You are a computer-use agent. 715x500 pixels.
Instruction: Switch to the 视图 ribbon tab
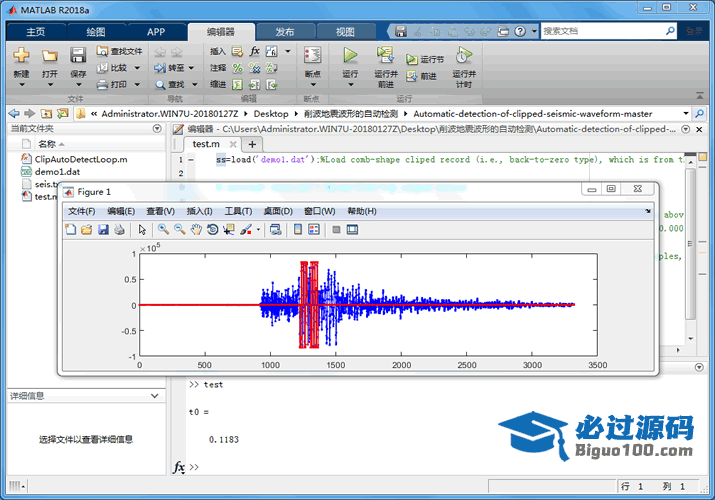pyautogui.click(x=345, y=32)
